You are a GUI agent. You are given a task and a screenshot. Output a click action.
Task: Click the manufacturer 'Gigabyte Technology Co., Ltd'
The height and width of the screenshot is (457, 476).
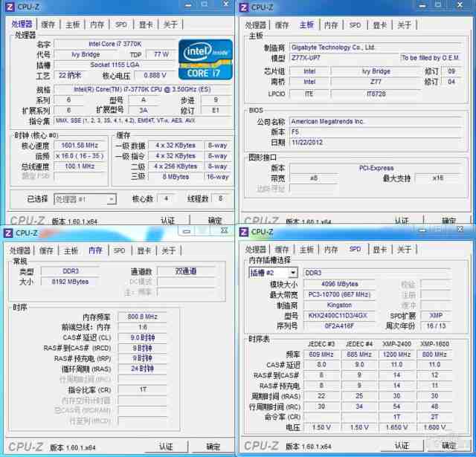click(375, 48)
